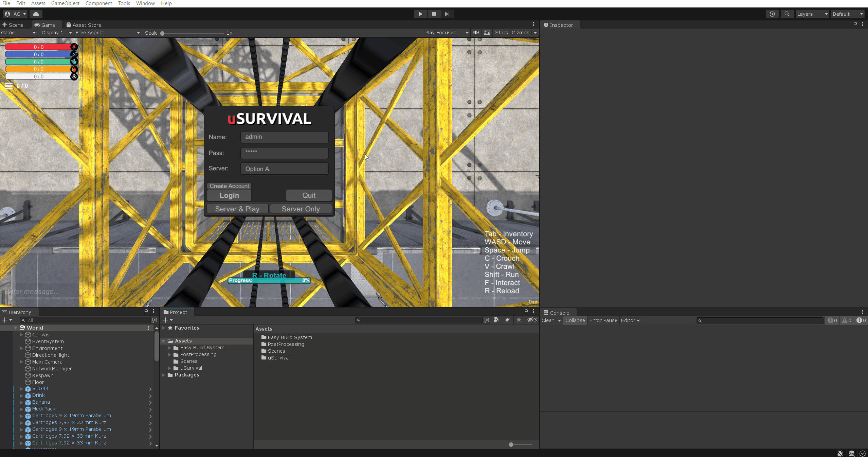
Task: Click the Server & Play button
Action: (237, 209)
